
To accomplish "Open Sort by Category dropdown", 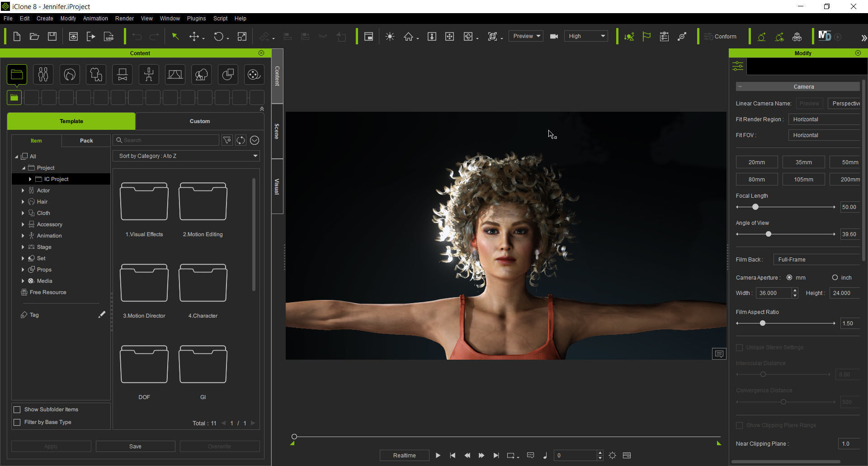I will (186, 156).
